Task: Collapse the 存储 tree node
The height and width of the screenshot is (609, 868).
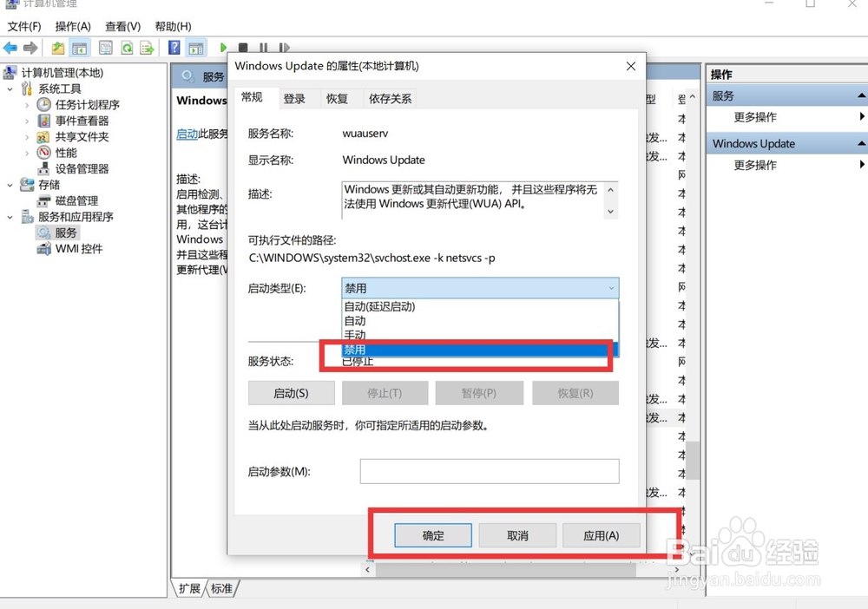Action: coord(10,185)
